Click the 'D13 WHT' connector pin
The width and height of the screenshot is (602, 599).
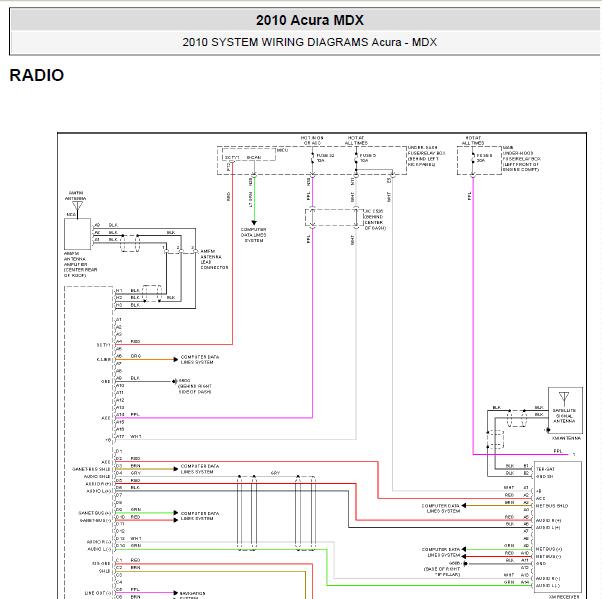(129, 538)
